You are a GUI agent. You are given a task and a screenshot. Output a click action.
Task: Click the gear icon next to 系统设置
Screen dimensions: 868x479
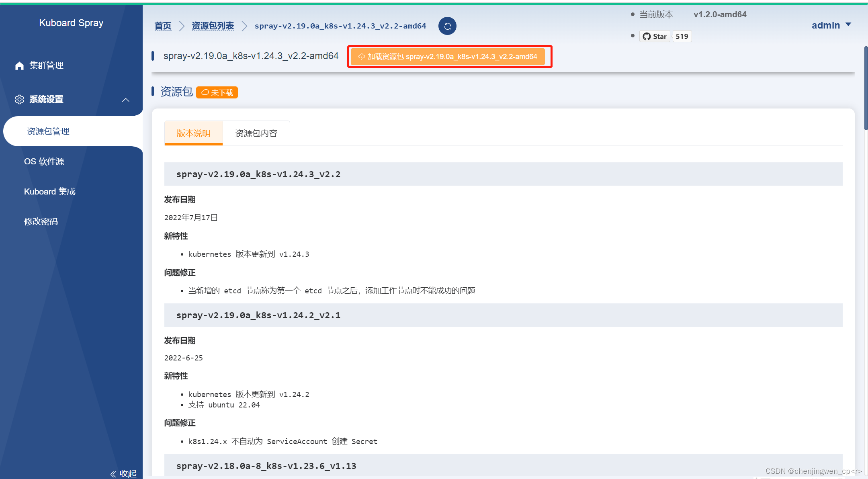[x=19, y=99]
